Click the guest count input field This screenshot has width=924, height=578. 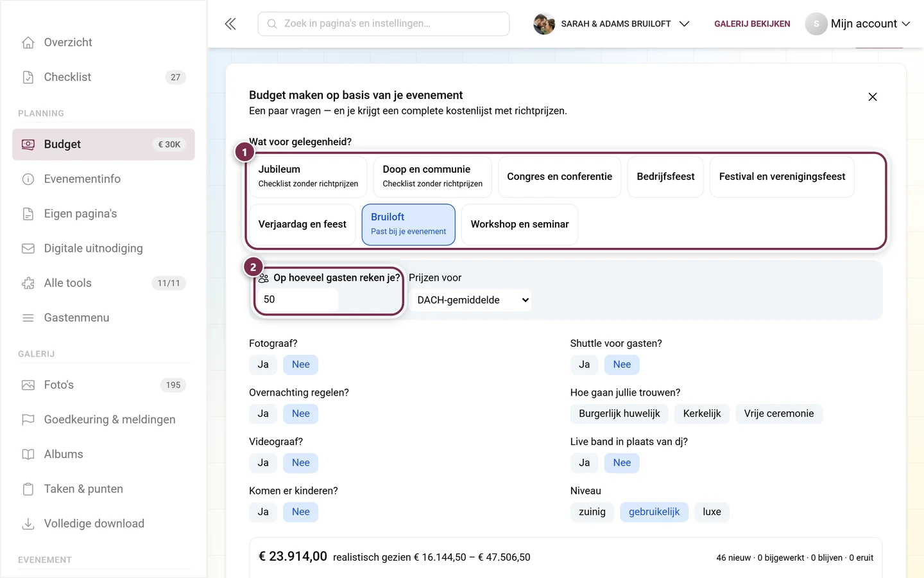[297, 300]
